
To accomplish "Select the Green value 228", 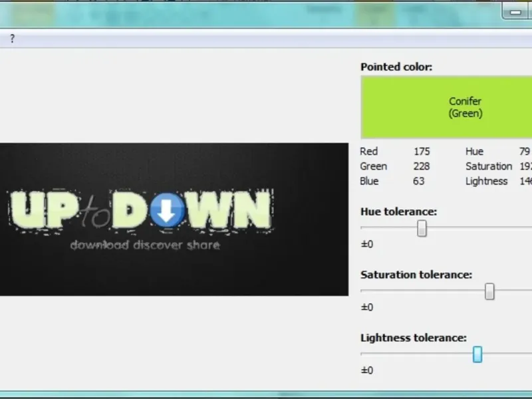I will (422, 166).
